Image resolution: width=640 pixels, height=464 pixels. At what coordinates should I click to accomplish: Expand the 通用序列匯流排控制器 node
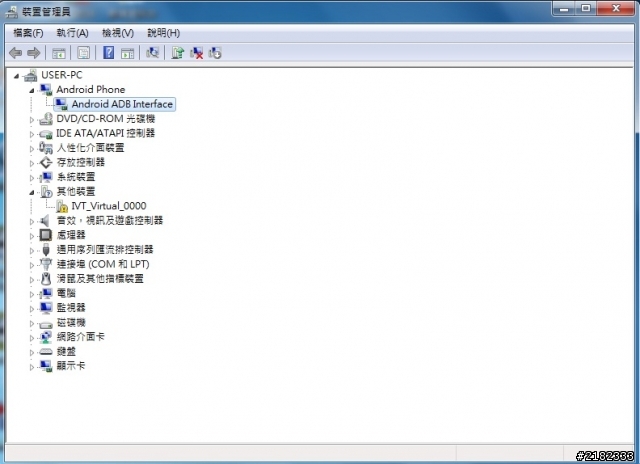pos(32,251)
